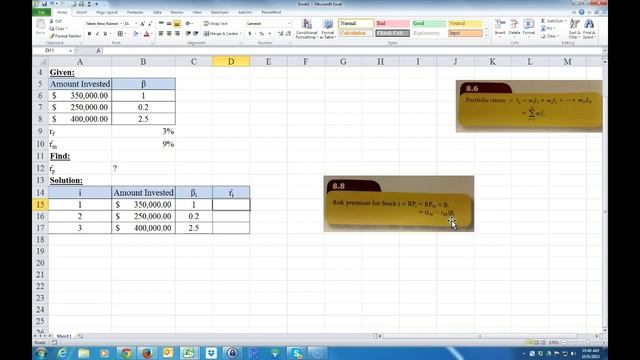The height and width of the screenshot is (360, 640).
Task: Click the Bold formatting icon
Action: (x=89, y=33)
